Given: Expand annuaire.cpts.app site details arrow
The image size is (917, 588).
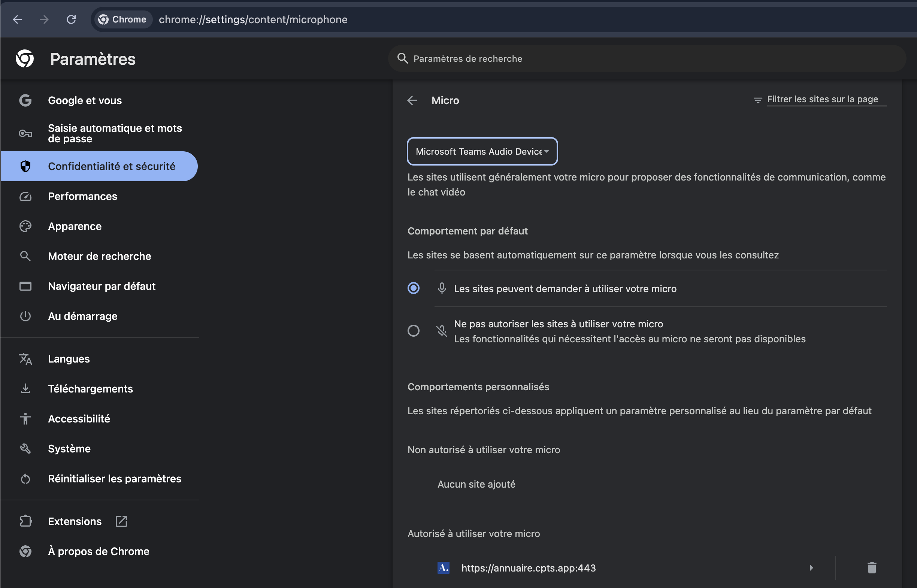Looking at the screenshot, I should (811, 568).
